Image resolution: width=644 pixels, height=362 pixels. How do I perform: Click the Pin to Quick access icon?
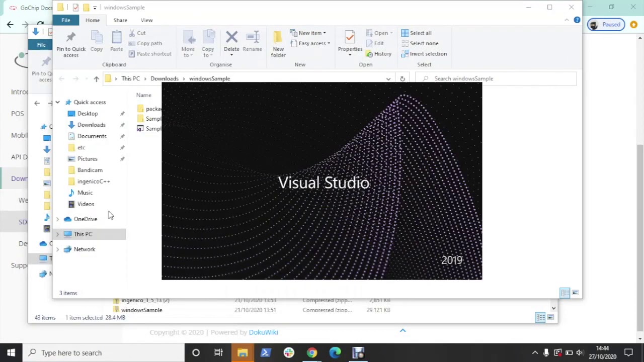pos(70,38)
